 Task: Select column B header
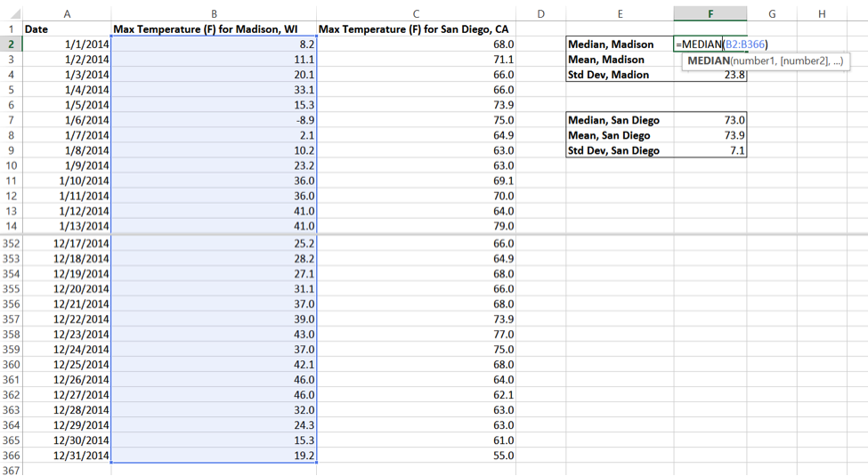coord(214,13)
